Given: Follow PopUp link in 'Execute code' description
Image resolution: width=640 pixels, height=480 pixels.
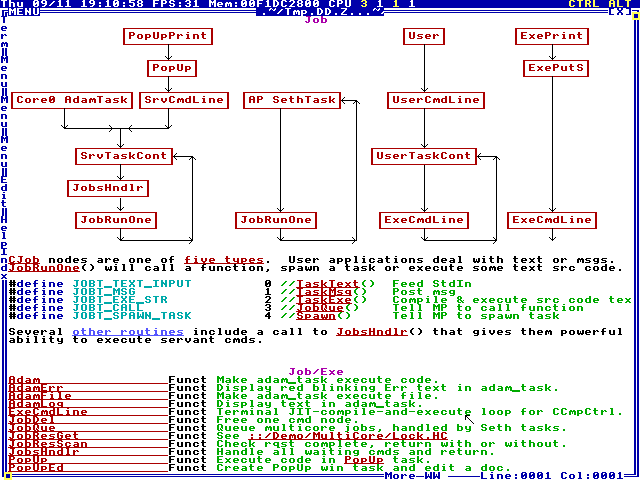Looking at the screenshot, I should (364, 460).
